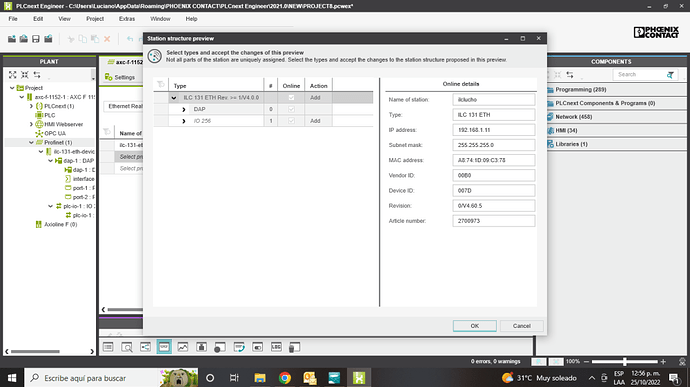Click the Settings icon in editor area
The height and width of the screenshot is (387, 690).
tap(108, 77)
